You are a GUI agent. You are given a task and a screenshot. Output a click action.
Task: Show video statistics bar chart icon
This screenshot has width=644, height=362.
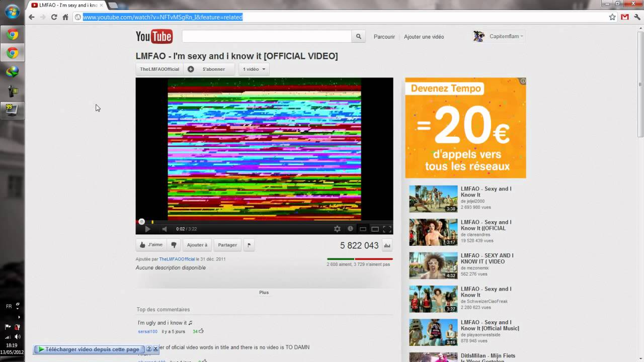point(387,245)
